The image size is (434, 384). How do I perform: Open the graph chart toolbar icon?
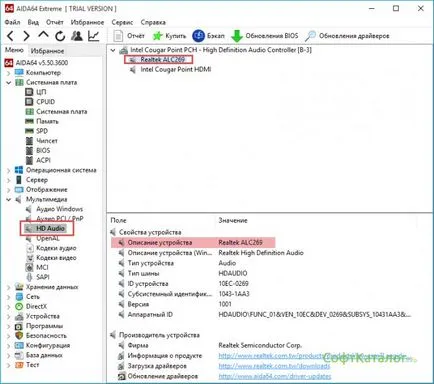tap(94, 36)
